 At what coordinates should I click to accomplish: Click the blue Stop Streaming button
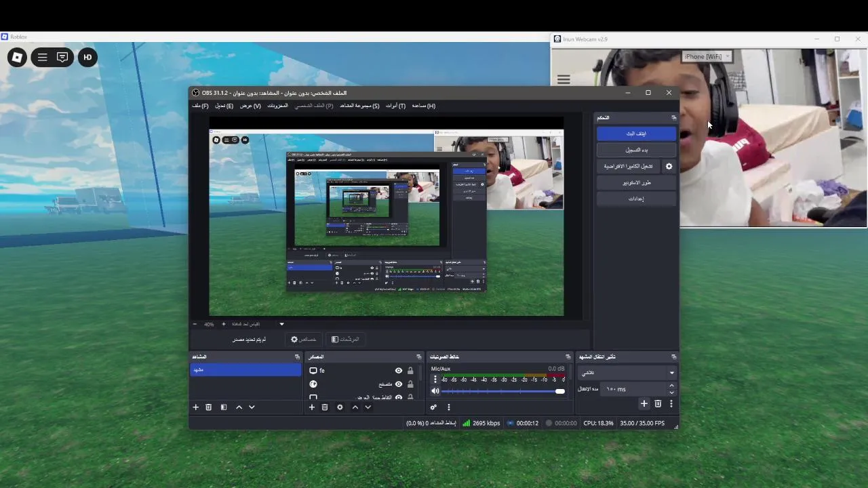tap(636, 134)
